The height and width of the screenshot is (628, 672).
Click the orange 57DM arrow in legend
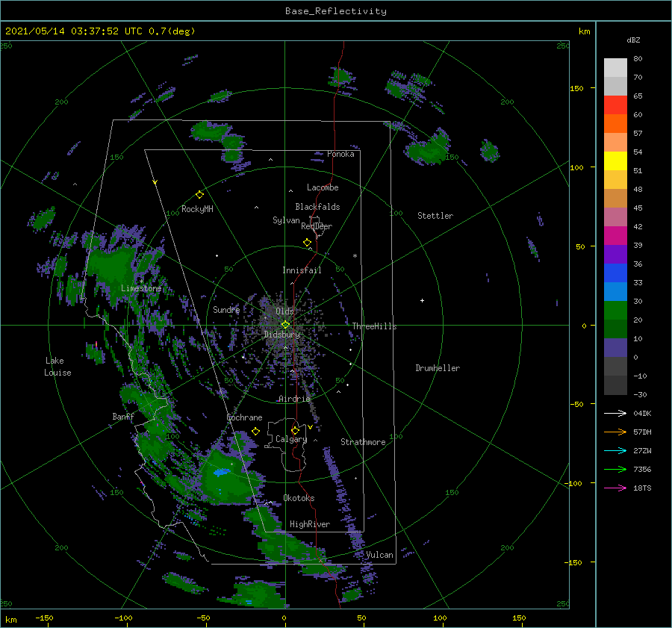click(x=615, y=432)
